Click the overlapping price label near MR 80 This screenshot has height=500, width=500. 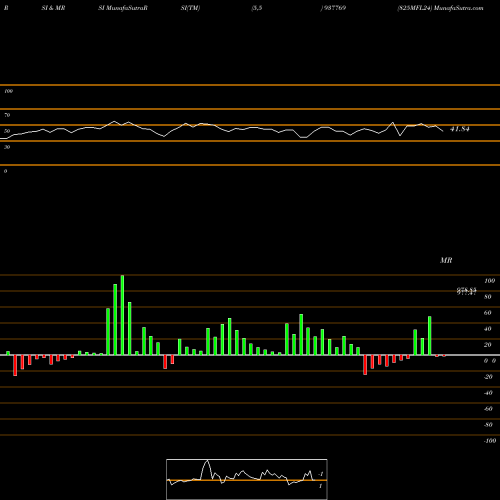466,291
